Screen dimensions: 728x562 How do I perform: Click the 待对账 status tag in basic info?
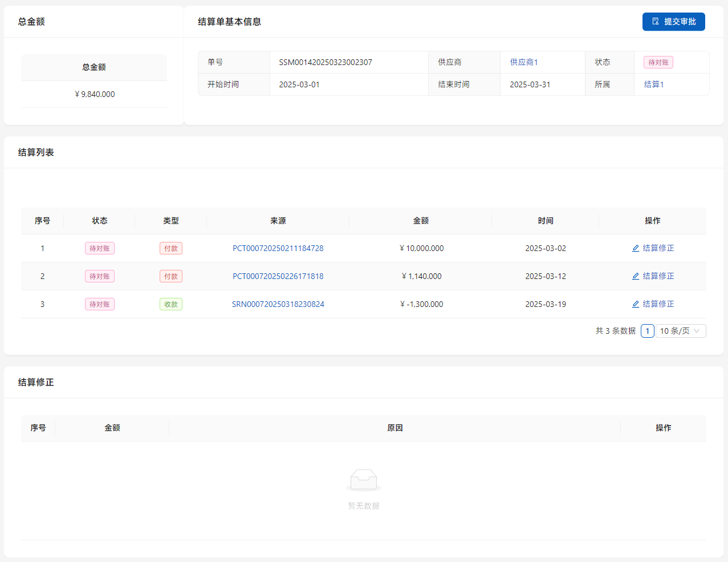(x=658, y=62)
